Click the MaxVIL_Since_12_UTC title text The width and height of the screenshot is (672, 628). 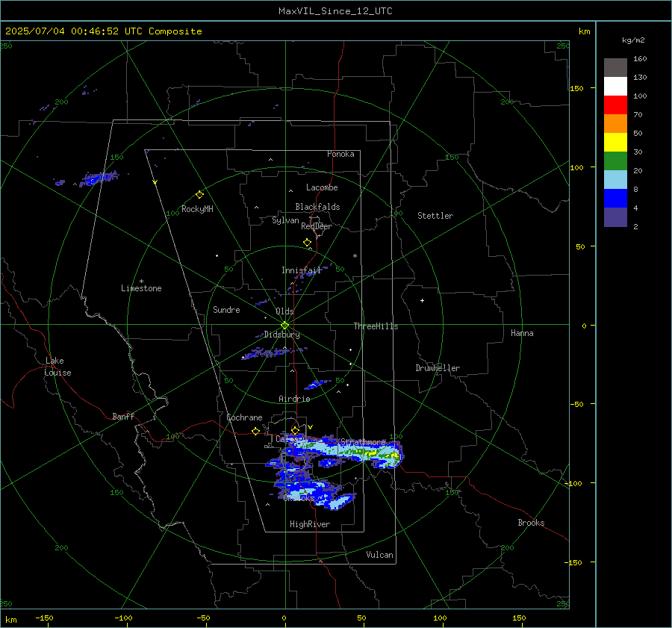click(x=335, y=11)
